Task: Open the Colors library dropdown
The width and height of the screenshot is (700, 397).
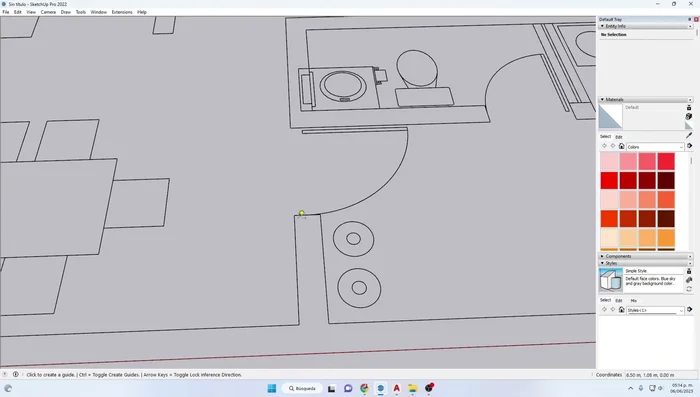Action: [x=655, y=147]
